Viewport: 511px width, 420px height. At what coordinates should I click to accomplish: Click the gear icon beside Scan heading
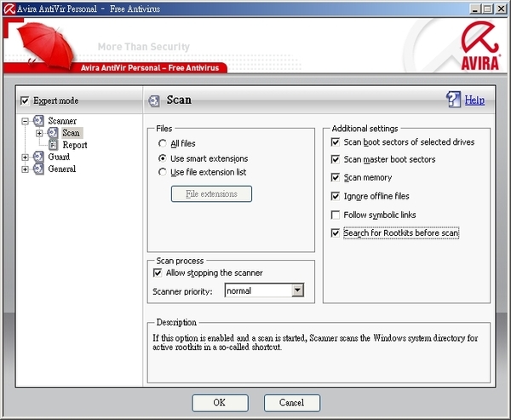click(154, 101)
